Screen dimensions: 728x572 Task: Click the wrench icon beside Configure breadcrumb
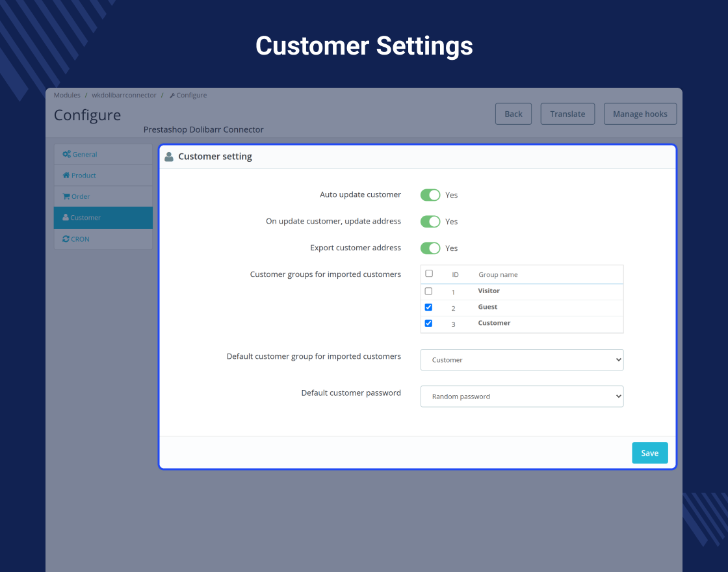click(x=172, y=96)
